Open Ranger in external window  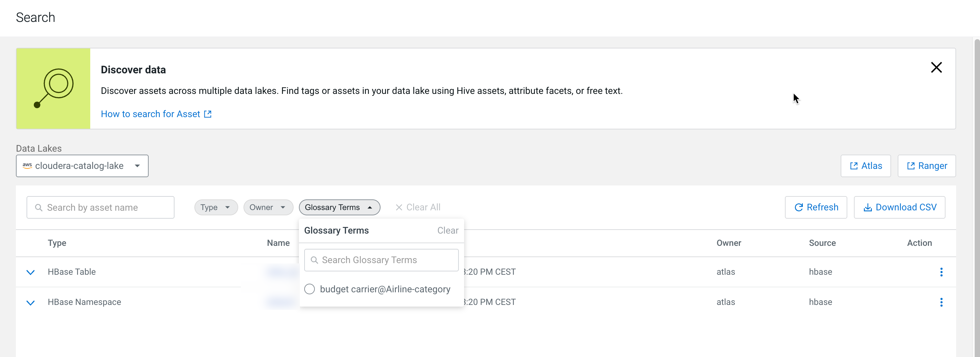pyautogui.click(x=926, y=166)
